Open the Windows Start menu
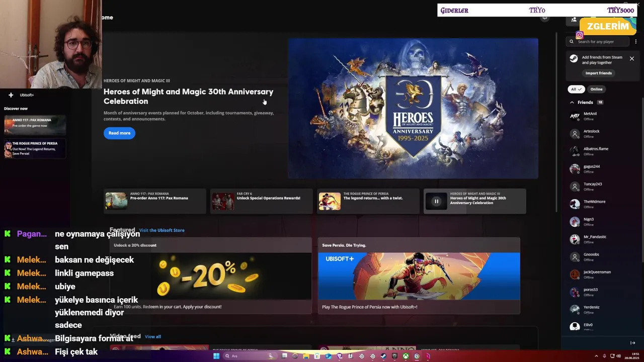This screenshot has height=362, width=644. 216,356
